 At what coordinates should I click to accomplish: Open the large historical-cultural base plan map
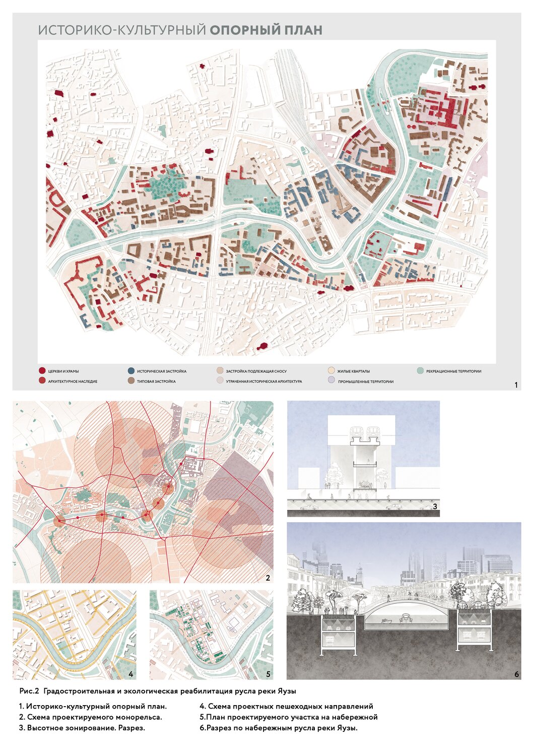[266, 202]
